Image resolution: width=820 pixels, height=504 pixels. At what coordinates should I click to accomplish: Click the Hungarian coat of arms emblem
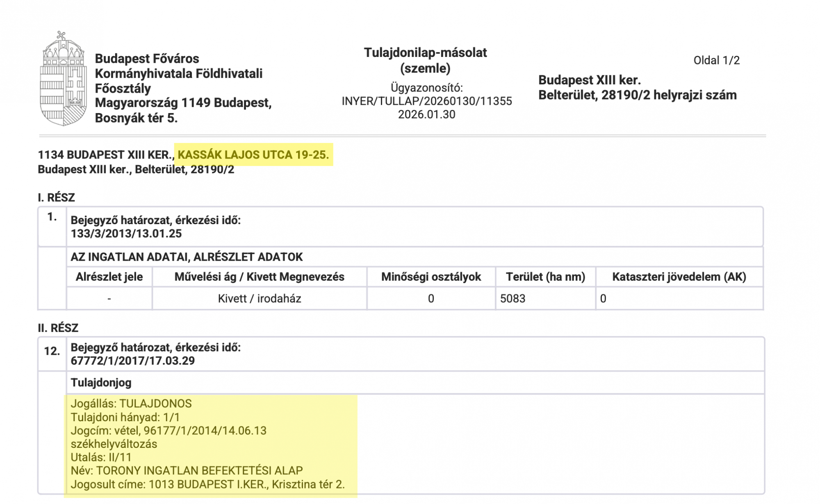63,79
